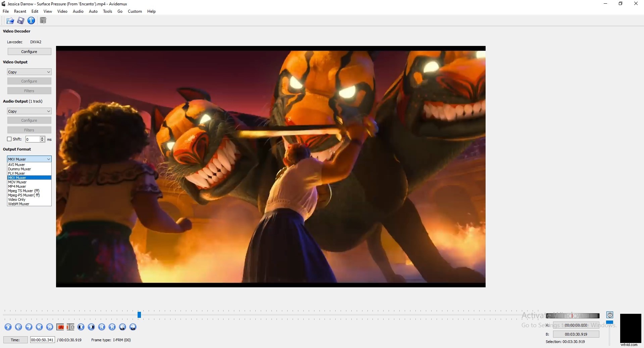Switch video decoder to DXVA2

coord(36,42)
